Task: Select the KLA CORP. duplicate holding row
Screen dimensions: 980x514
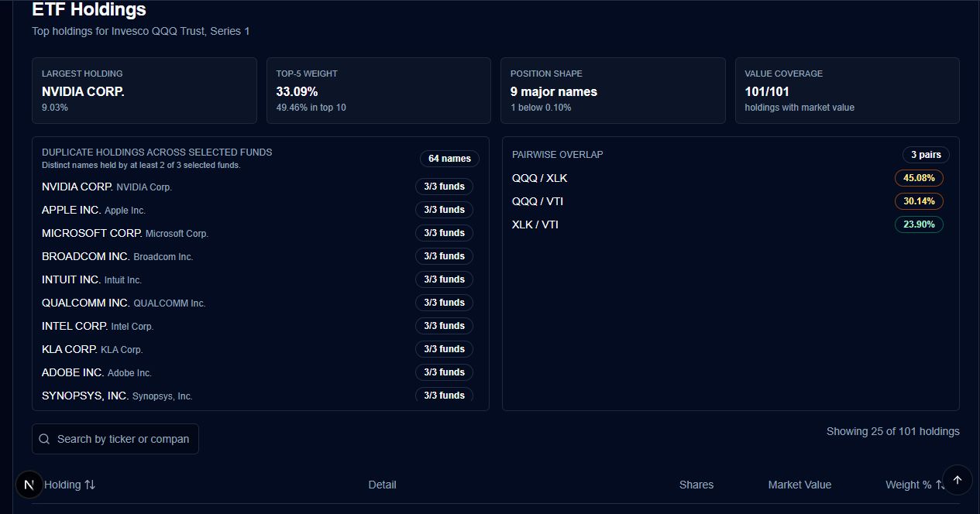Action: pyautogui.click(x=257, y=349)
